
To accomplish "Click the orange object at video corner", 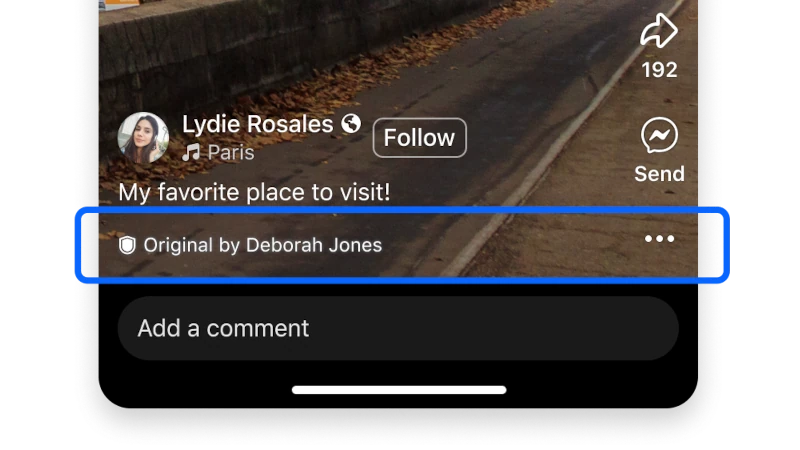I will pyautogui.click(x=120, y=4).
